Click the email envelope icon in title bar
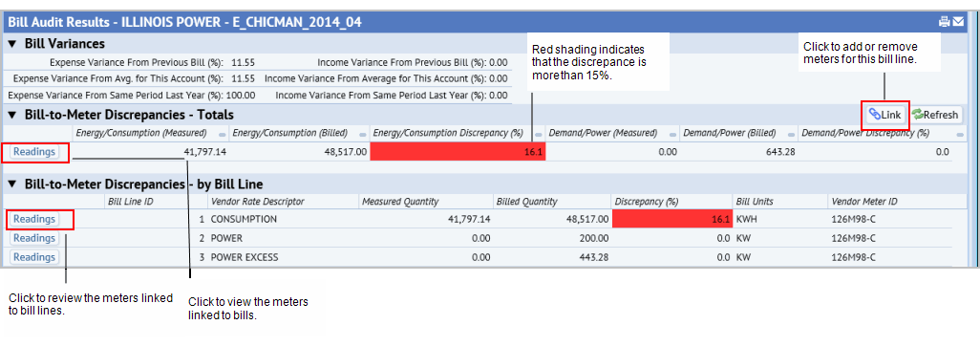This screenshot has width=980, height=347. tap(958, 22)
